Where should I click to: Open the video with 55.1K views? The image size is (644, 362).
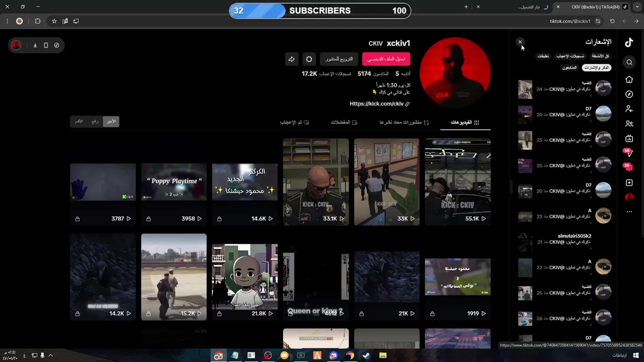pos(458,182)
